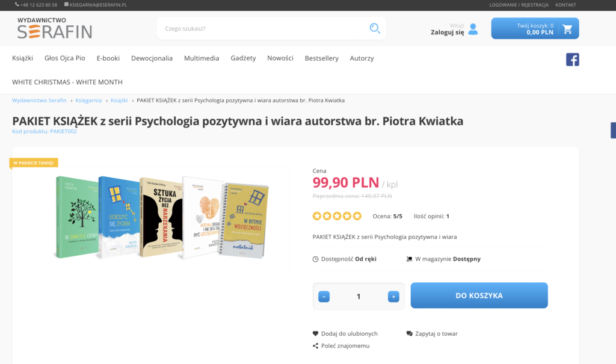Open the LOGOWANIE / REJESTRACJA link
The height and width of the screenshot is (364, 616).
click(519, 5)
